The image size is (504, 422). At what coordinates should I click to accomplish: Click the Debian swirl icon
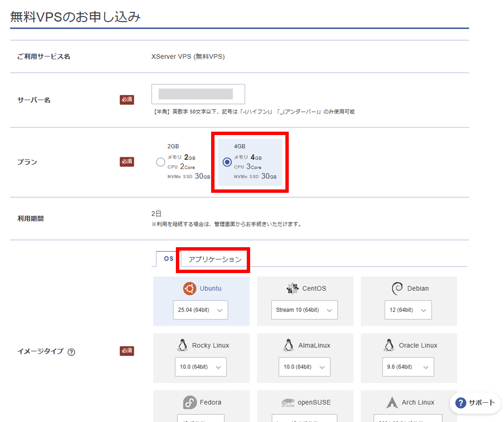click(397, 288)
